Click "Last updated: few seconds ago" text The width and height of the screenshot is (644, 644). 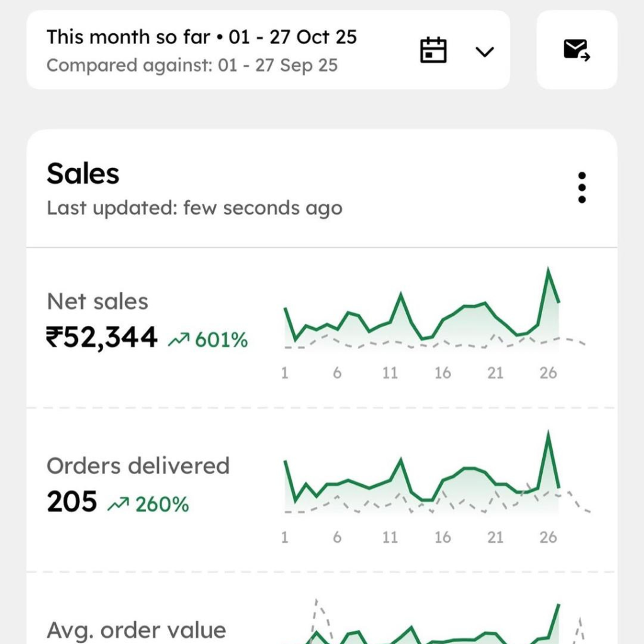[194, 208]
